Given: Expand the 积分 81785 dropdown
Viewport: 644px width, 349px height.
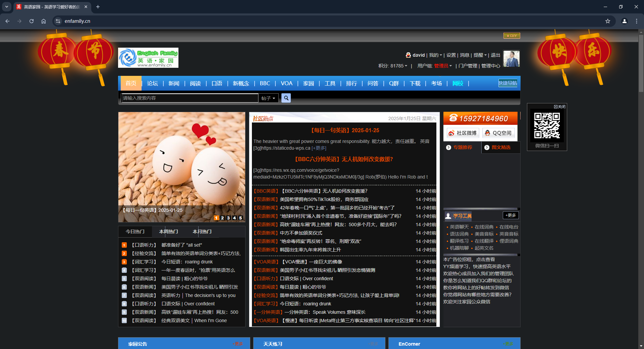Looking at the screenshot, I should pyautogui.click(x=392, y=66).
